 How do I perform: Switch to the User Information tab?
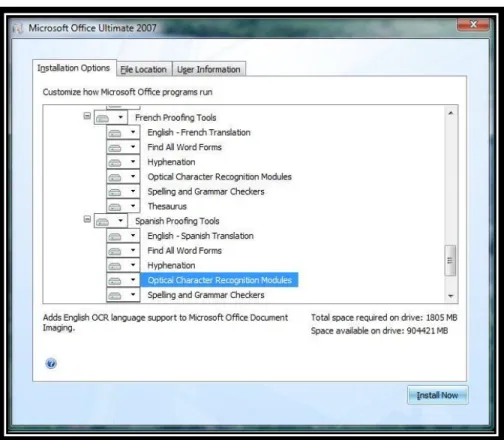pyautogui.click(x=209, y=69)
